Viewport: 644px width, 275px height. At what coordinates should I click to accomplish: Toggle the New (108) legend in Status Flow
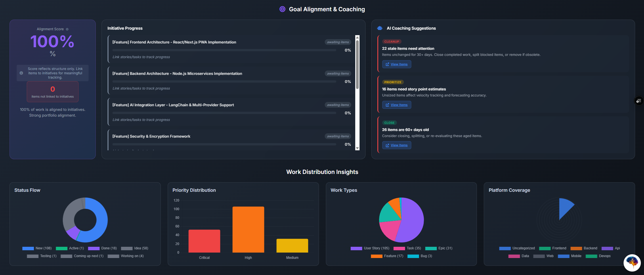point(37,248)
